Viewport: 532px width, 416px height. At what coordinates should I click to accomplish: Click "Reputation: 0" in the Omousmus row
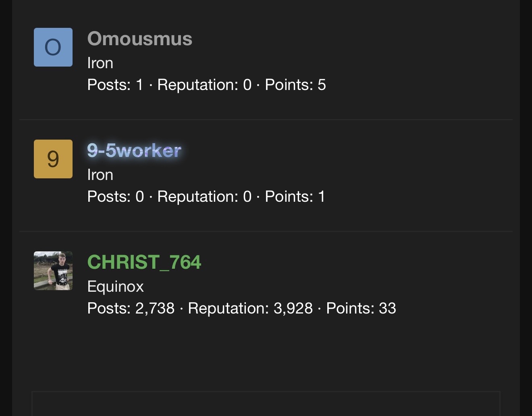204,85
